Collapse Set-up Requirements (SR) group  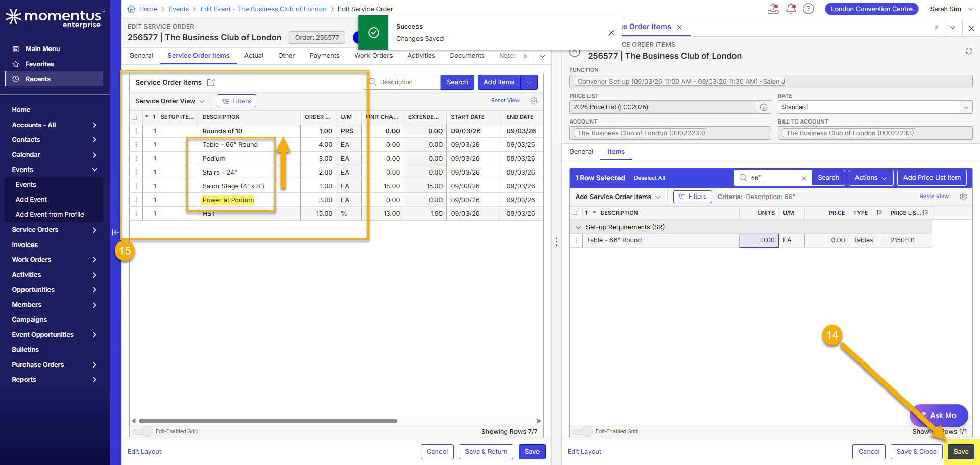tap(578, 227)
